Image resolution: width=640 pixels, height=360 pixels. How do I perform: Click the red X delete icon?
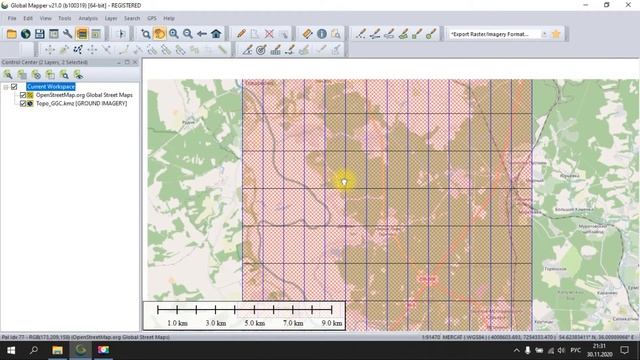[269, 34]
